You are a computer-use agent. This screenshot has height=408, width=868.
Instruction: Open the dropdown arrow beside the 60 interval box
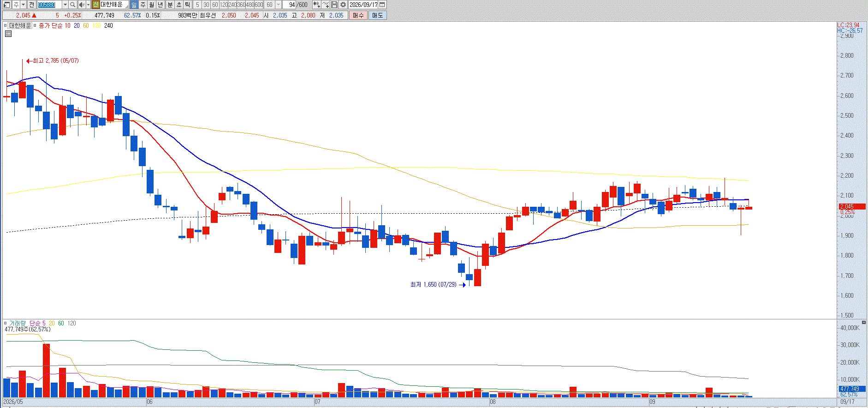[x=278, y=5]
